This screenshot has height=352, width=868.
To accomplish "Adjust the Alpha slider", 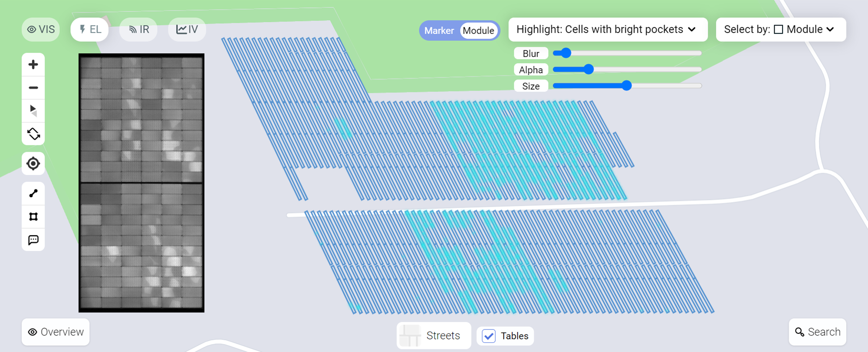I will 627,69.
